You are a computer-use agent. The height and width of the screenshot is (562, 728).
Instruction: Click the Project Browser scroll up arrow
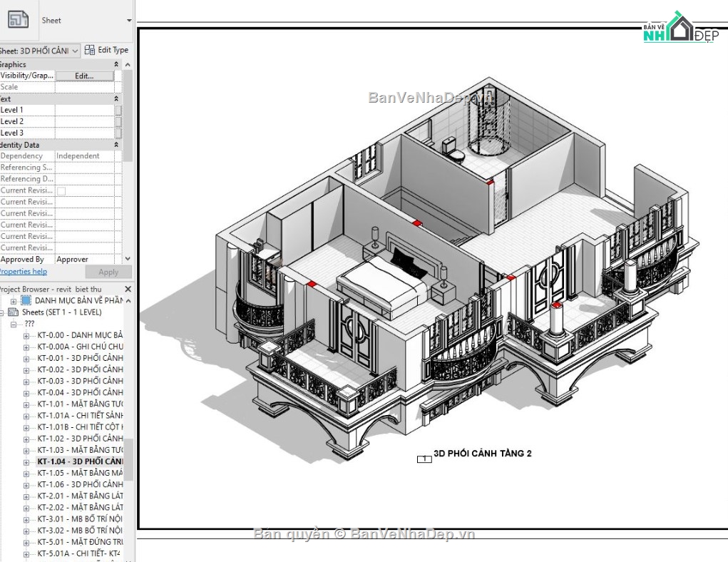[128, 301]
